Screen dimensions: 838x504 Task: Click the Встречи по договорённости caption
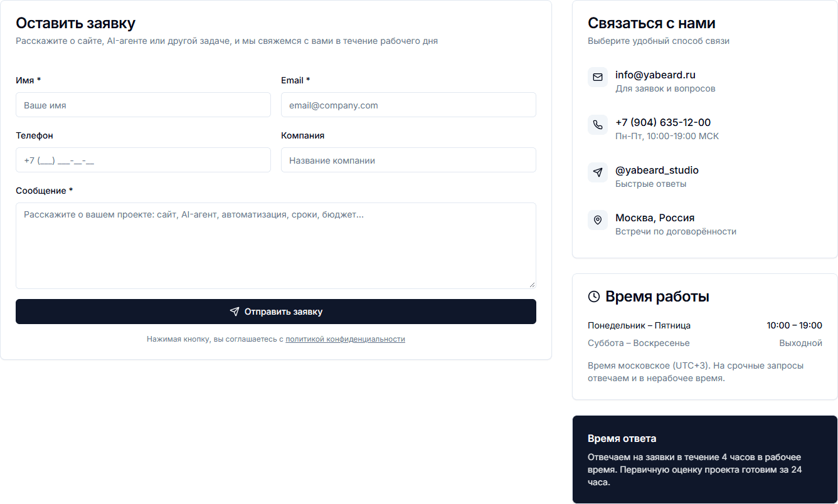click(x=676, y=231)
